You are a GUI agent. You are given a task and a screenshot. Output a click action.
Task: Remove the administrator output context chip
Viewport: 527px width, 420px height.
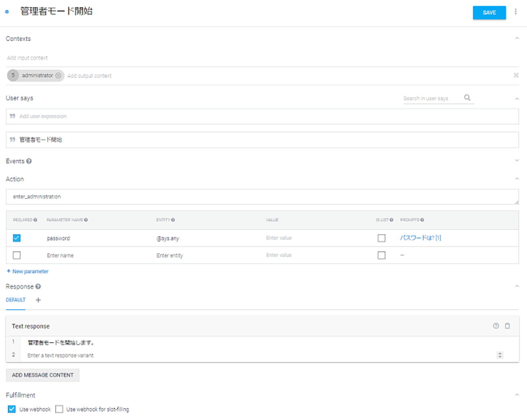58,76
